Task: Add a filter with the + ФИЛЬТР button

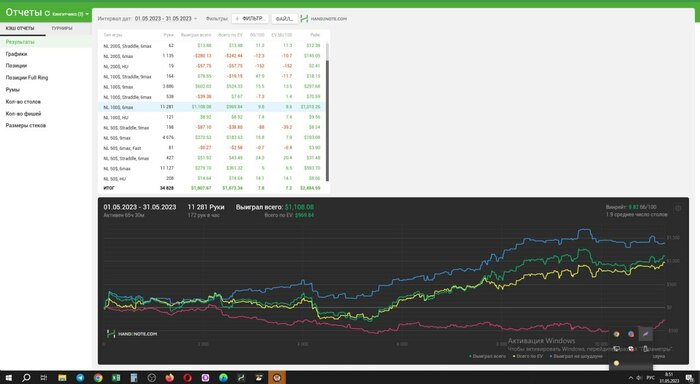Action: 250,19
